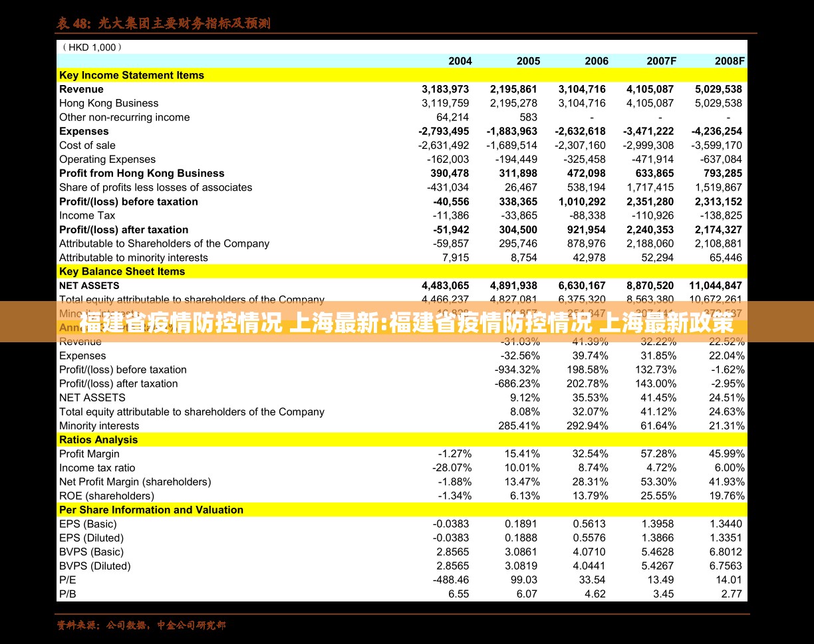814x644 pixels.
Task: Select the 2008F column header
Action: pyautogui.click(x=729, y=61)
